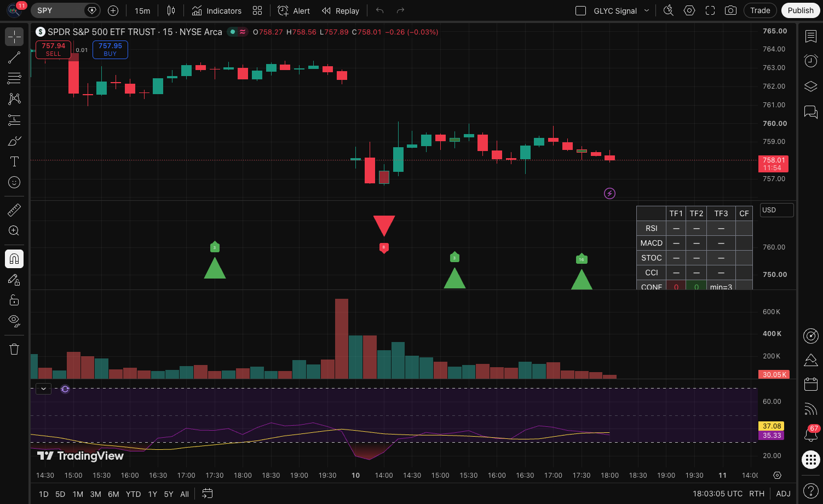Open the watchlist panel icon
Screen dimensions: 823x504
click(810, 36)
